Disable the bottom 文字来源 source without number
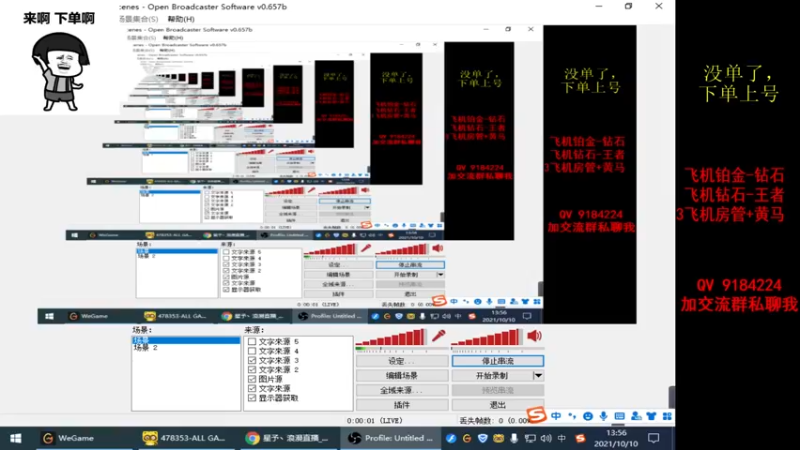Screen dimensions: 800x450 [252, 388]
